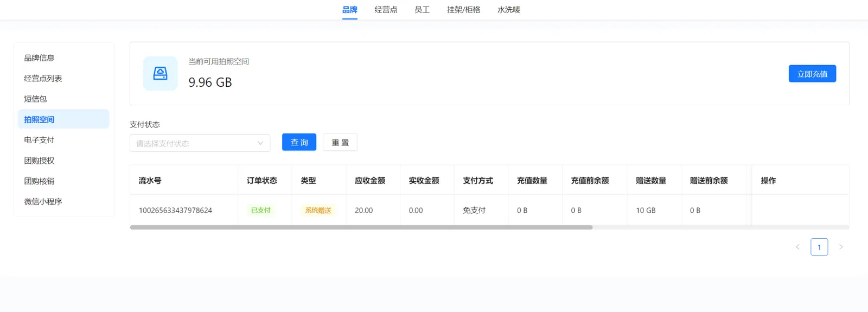Image resolution: width=868 pixels, height=312 pixels.
Task: Click the 系统赠送 type tag
Action: [x=318, y=210]
